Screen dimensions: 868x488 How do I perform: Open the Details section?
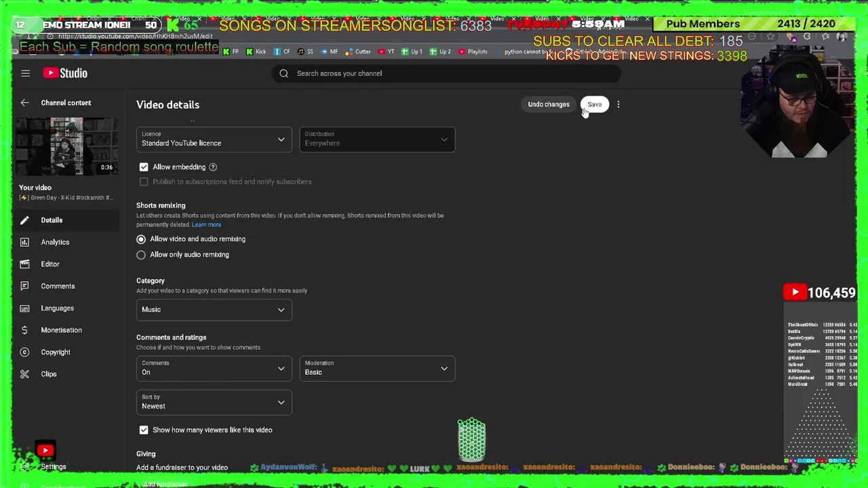(52, 220)
